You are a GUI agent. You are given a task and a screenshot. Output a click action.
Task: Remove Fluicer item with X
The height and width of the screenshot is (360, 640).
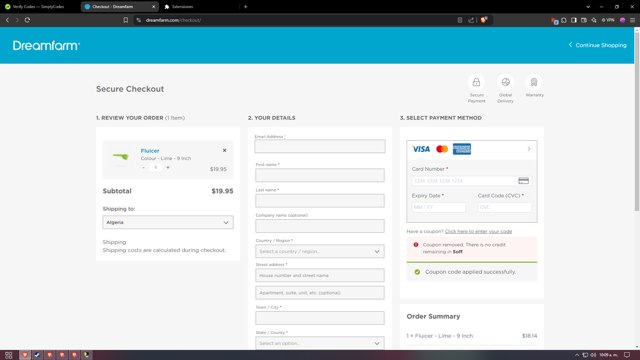click(x=224, y=150)
